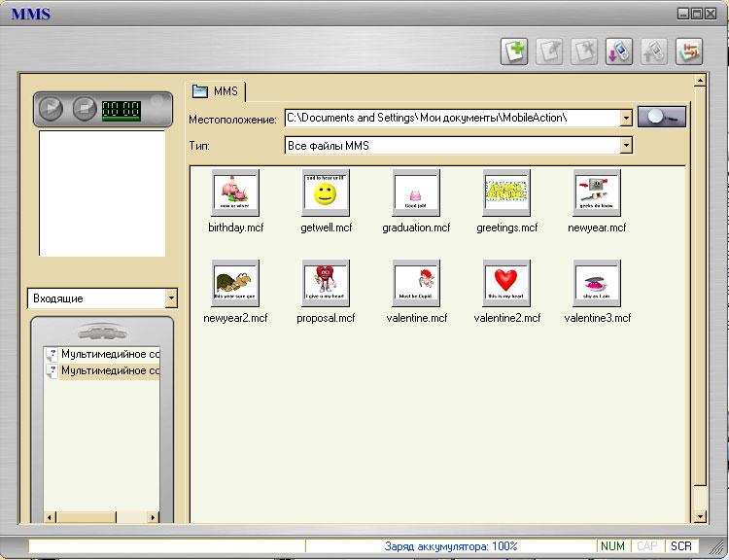Click the Edit MMS toolbar icon
This screenshot has height=560, width=729.
tap(549, 52)
